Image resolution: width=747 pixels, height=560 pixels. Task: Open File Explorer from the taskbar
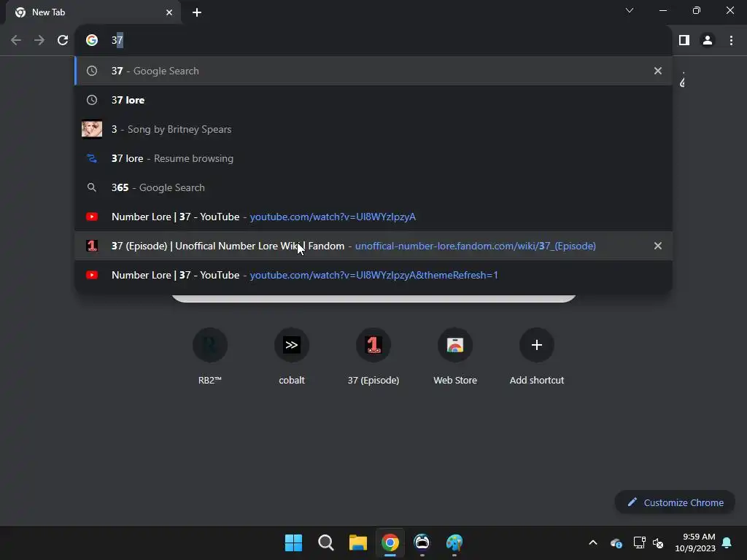[x=357, y=542]
